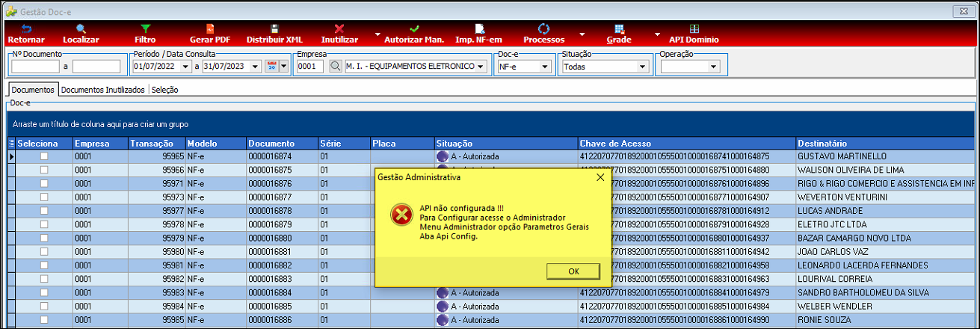
Task: Open the 31/07/2023 end date dropdown
Action: (x=256, y=67)
